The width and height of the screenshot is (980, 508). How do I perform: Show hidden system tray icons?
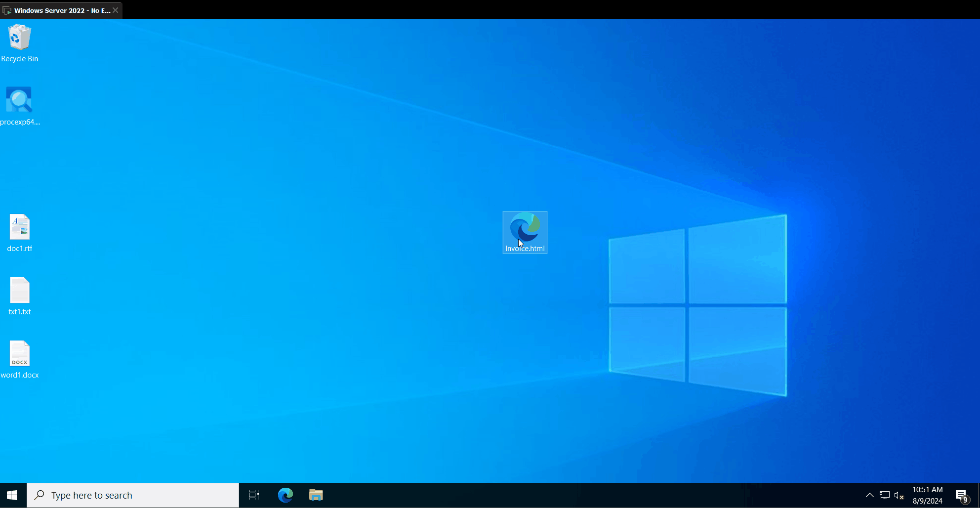(x=870, y=495)
